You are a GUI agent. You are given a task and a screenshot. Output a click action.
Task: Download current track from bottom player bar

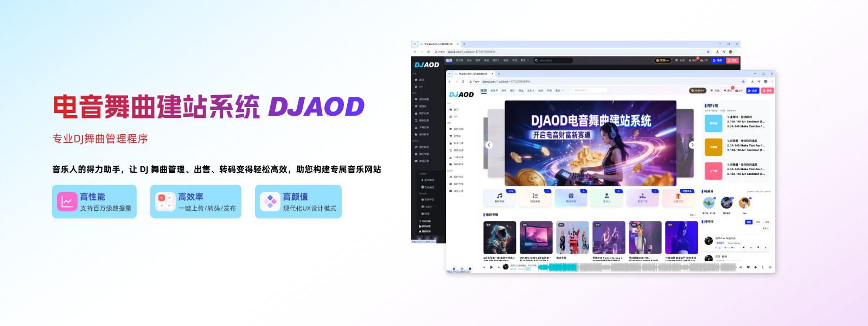point(763,267)
